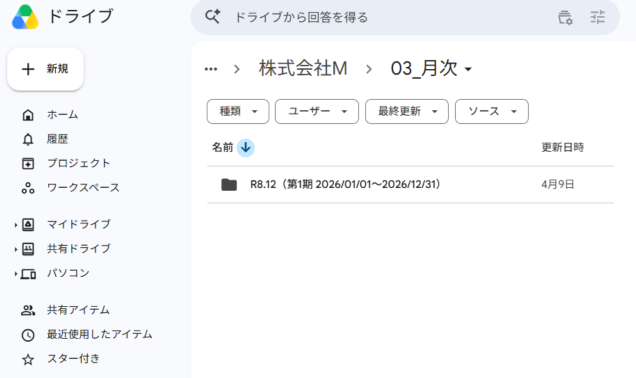Select マイドライブ in sidebar
The image size is (636, 378).
[x=78, y=224]
